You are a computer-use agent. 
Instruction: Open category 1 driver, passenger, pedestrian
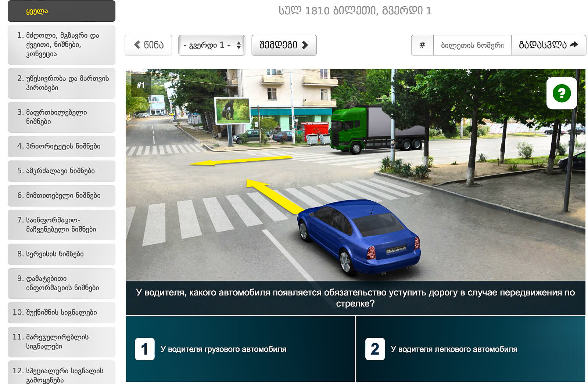(61, 45)
